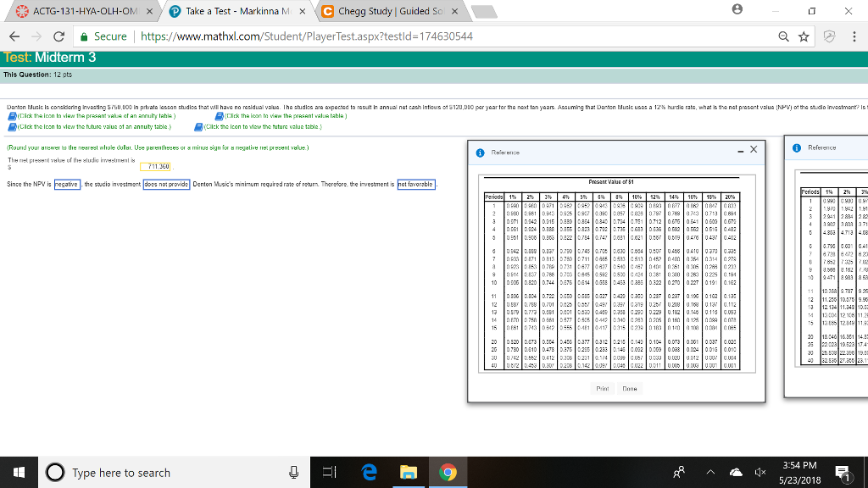Open the Windows Start menu
The height and width of the screenshot is (488, 868).
[19, 473]
